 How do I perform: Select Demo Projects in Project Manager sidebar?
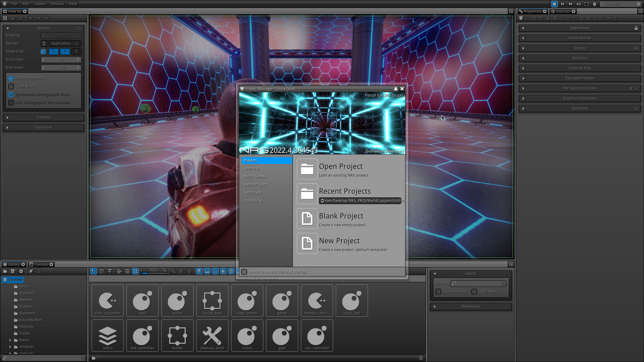[x=256, y=185]
